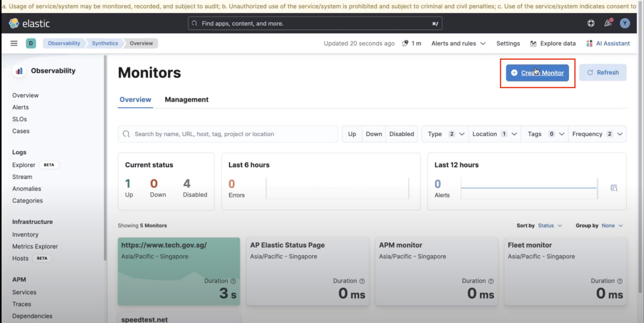
Task: Open the help icon in the top bar
Action: [591, 23]
